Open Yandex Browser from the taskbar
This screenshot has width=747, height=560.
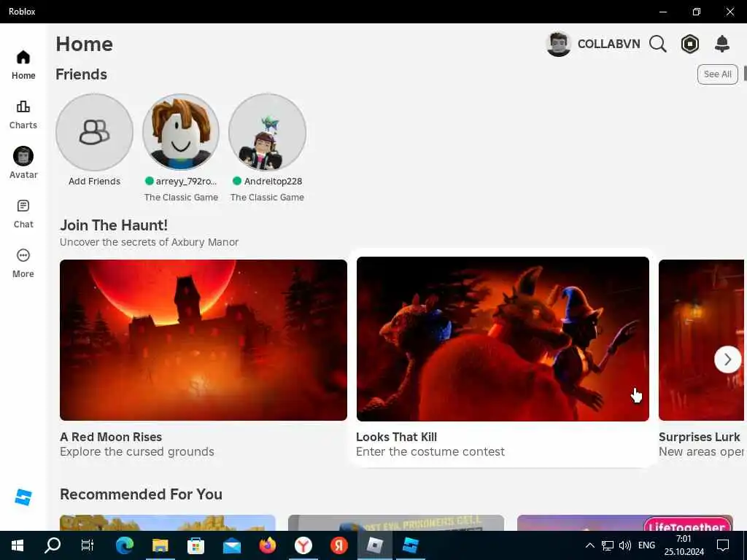click(303, 545)
